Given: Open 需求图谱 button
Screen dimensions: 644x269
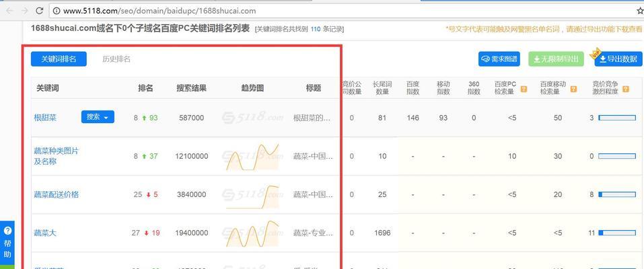Looking at the screenshot, I should click(499, 59).
